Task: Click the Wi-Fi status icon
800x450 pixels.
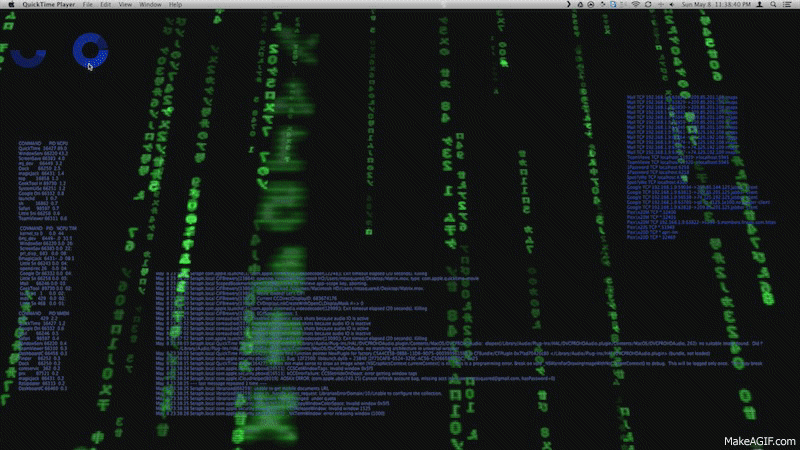Action: point(636,5)
